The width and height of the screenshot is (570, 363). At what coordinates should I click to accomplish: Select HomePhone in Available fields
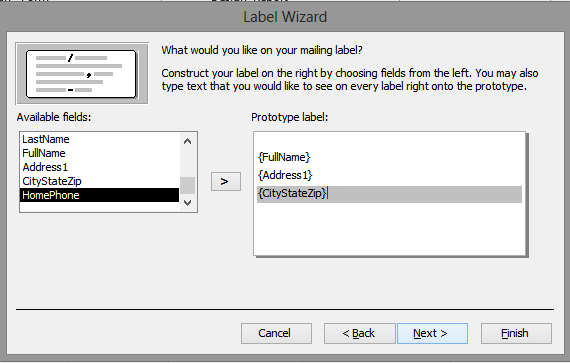pyautogui.click(x=99, y=195)
